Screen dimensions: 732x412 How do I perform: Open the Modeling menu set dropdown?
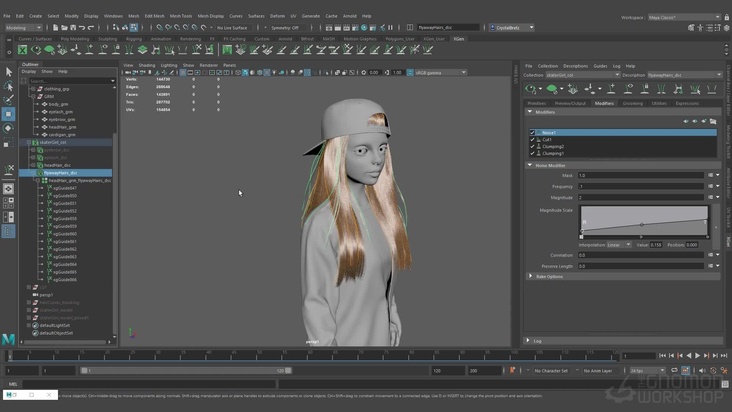tap(22, 27)
